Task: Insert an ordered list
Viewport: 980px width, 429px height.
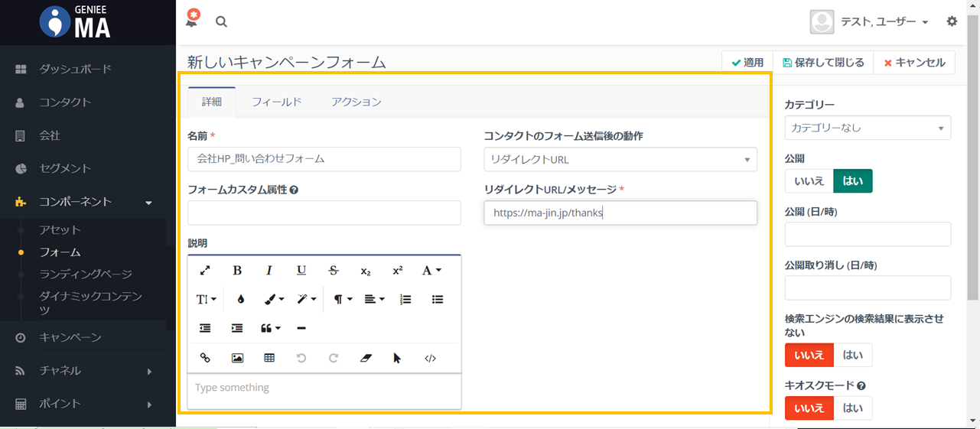Action: [405, 299]
